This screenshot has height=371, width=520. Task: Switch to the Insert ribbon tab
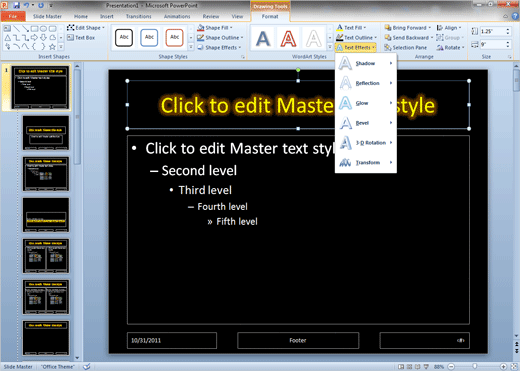click(x=107, y=16)
